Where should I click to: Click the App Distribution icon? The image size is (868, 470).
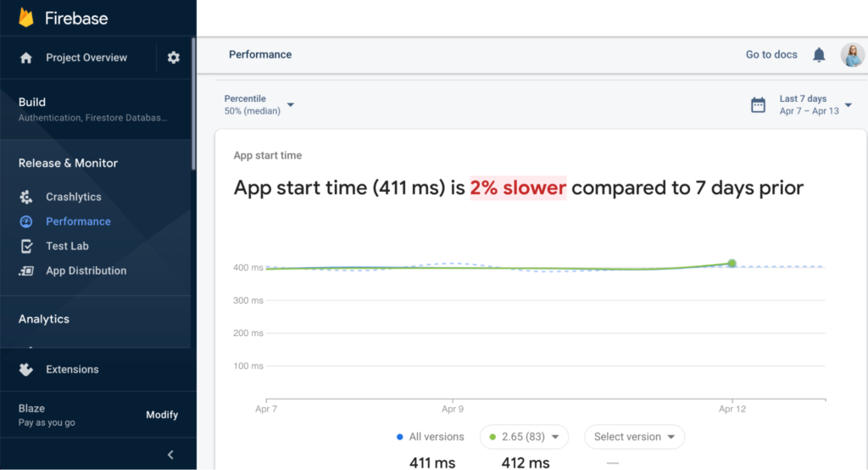click(26, 271)
